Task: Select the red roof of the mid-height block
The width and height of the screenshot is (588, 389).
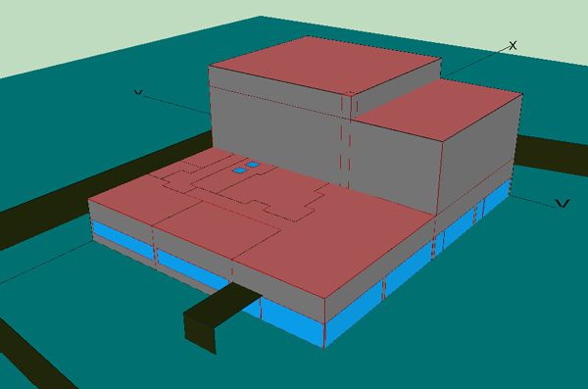Action: [439, 109]
